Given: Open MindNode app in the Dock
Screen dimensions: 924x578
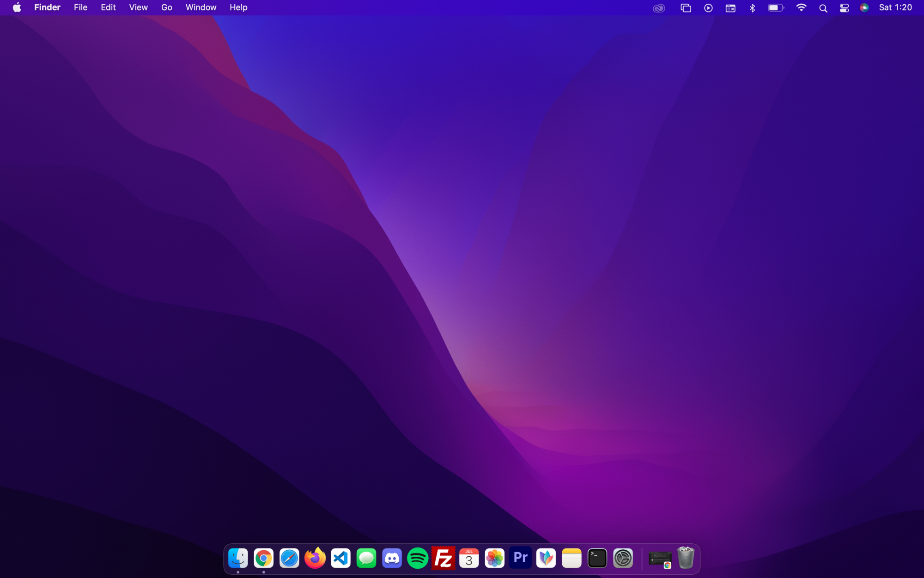Looking at the screenshot, I should point(546,558).
